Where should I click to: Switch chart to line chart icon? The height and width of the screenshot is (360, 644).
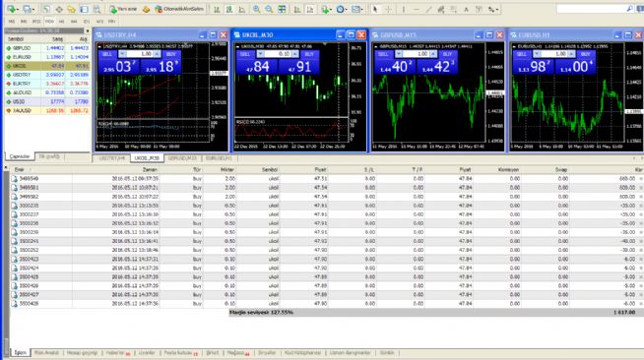pos(242,9)
